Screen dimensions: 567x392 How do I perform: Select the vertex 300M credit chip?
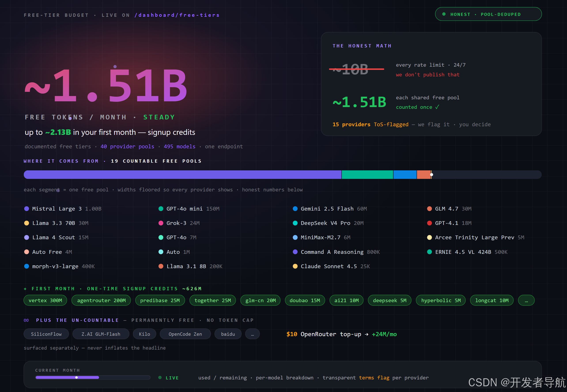[x=45, y=300]
